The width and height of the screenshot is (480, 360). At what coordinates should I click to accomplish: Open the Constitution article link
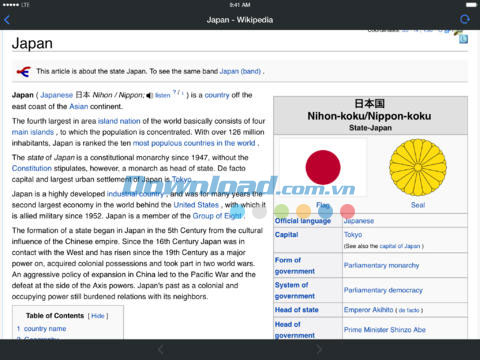32,168
